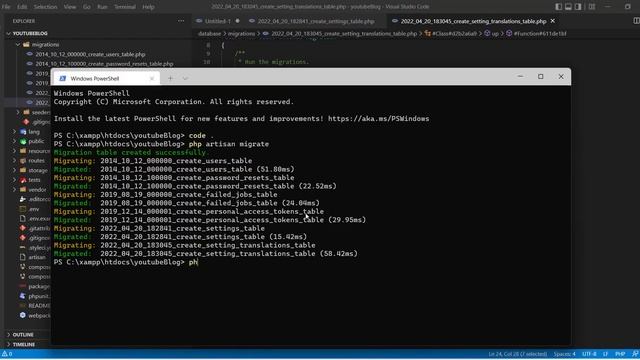640x360 pixels.
Task: Expand the routes folder
Action: click(x=14, y=160)
